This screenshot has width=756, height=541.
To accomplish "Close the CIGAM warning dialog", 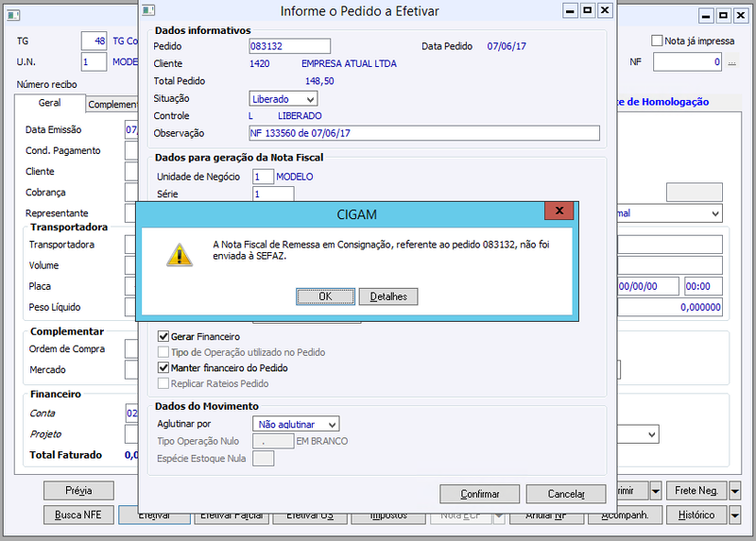I will click(558, 211).
